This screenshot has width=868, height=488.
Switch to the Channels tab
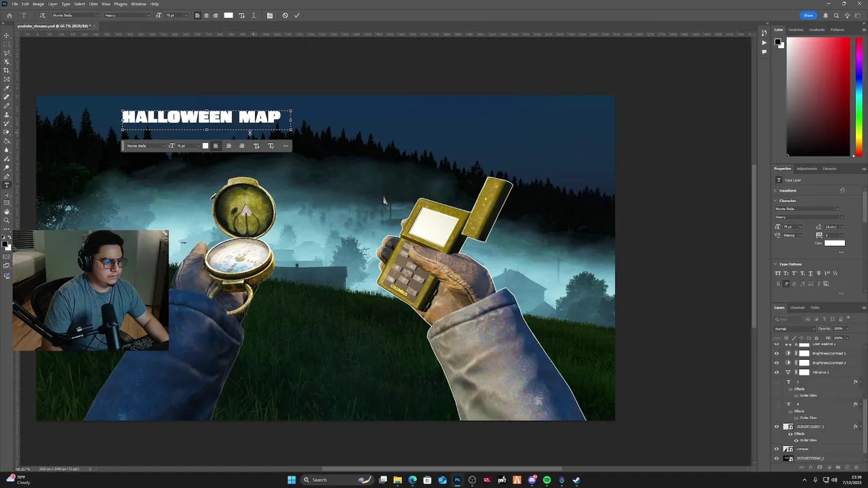[x=797, y=308]
